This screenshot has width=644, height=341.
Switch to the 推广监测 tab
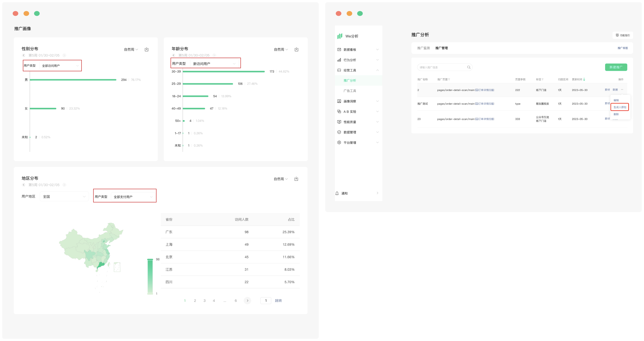[x=423, y=48]
